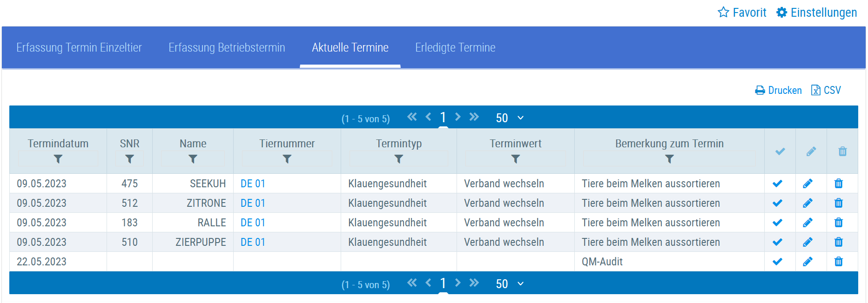Open filter for Termintyp column
The image size is (868, 303).
[398, 159]
